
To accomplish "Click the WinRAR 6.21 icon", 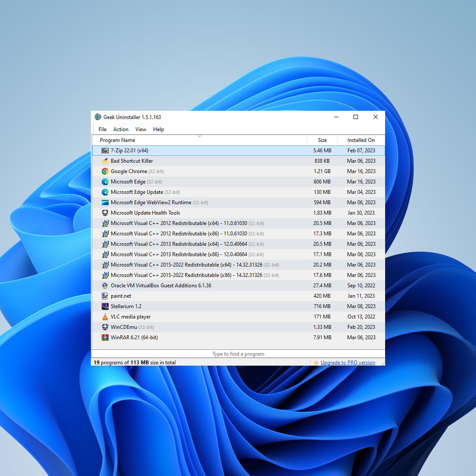I will tap(105, 337).
